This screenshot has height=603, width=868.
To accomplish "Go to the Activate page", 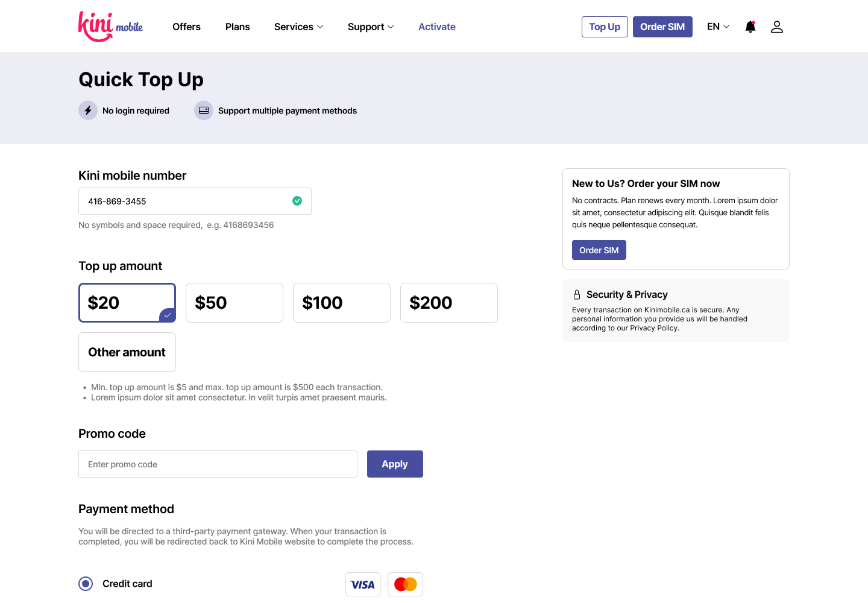I will [x=437, y=27].
